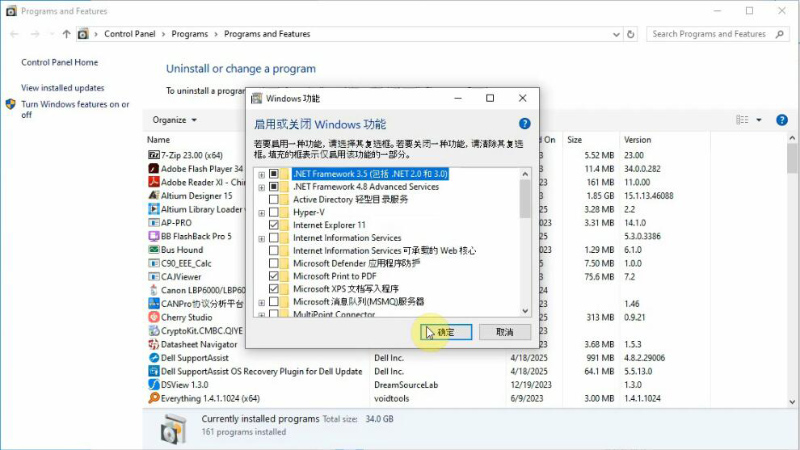
Task: Expand the Microsoft MSMQ node
Action: (x=261, y=302)
